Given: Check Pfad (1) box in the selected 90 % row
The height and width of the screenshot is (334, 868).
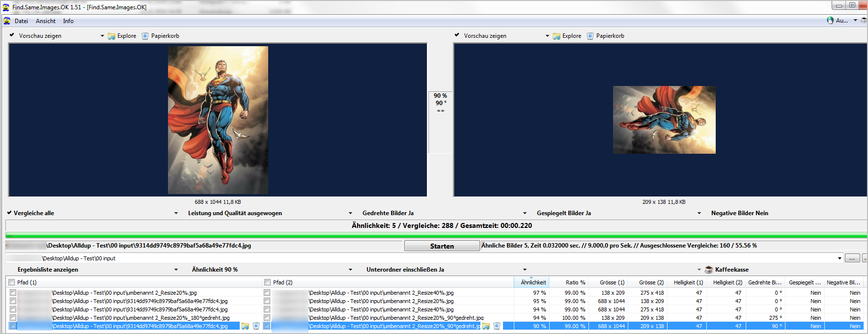Looking at the screenshot, I should (13, 326).
